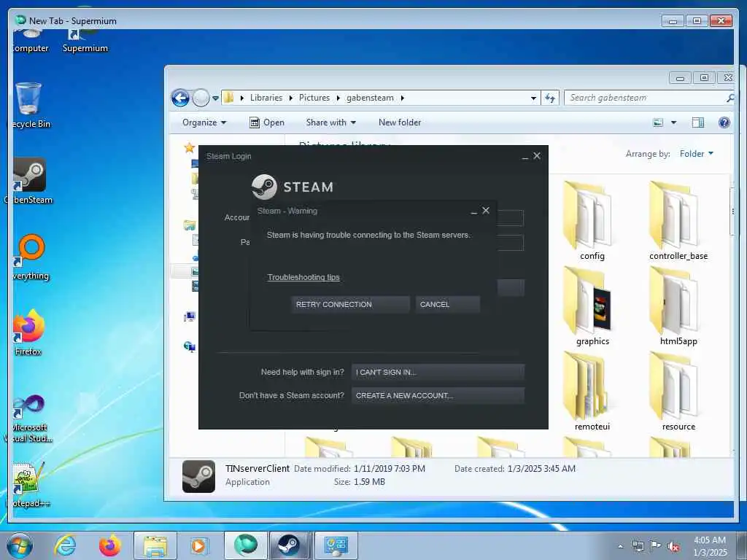The height and width of the screenshot is (560, 747).
Task: Open Supermium desktop shortcut
Action: pyautogui.click(x=85, y=42)
